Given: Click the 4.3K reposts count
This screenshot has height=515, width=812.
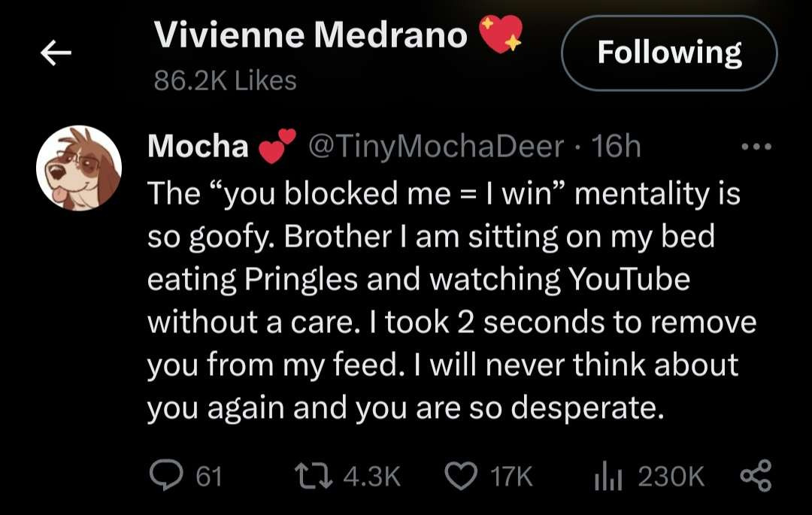Looking at the screenshot, I should point(371,476).
